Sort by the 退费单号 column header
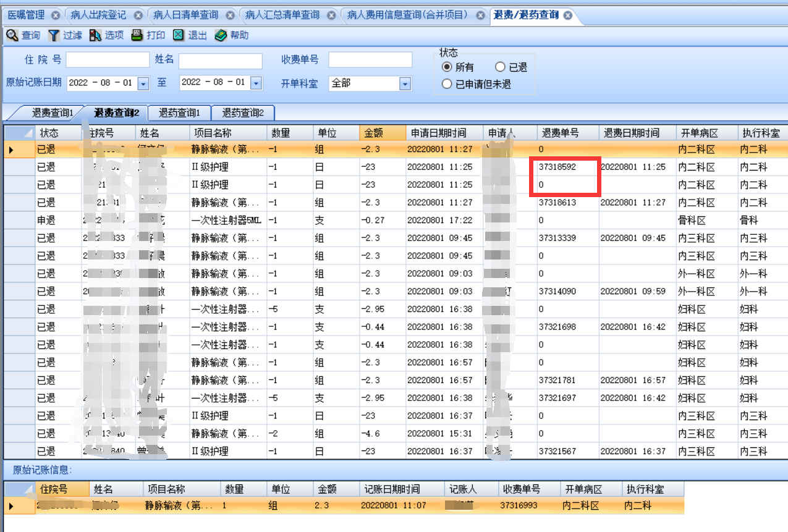788x532 pixels. click(568, 133)
